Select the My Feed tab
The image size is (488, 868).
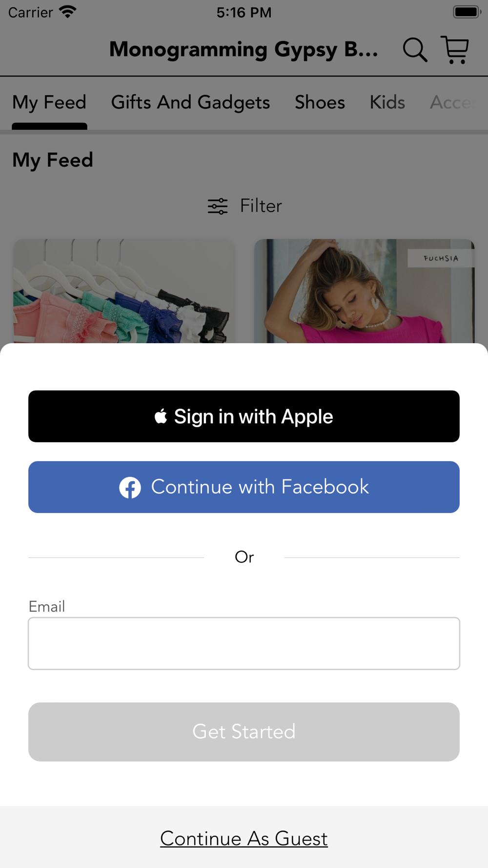click(49, 103)
